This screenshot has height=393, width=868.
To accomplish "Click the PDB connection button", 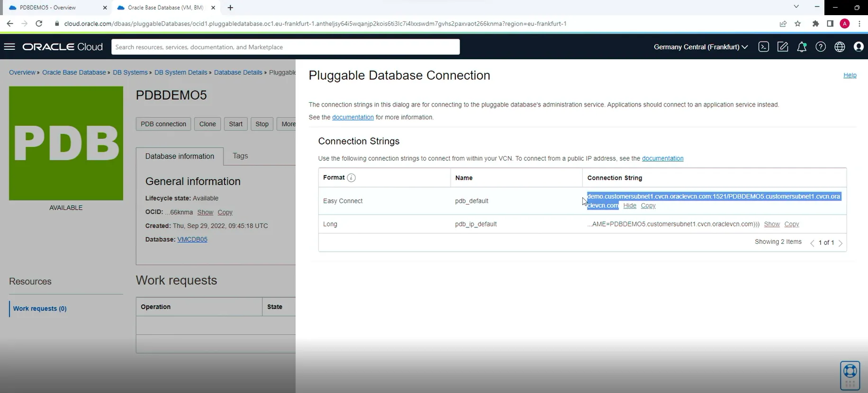I will click(x=163, y=124).
